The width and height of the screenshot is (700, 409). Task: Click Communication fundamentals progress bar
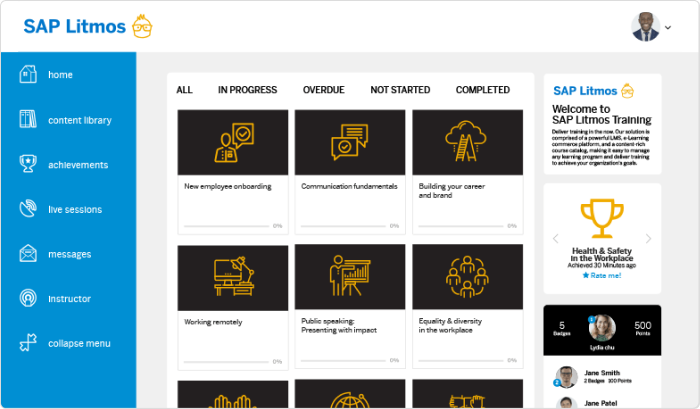343,226
